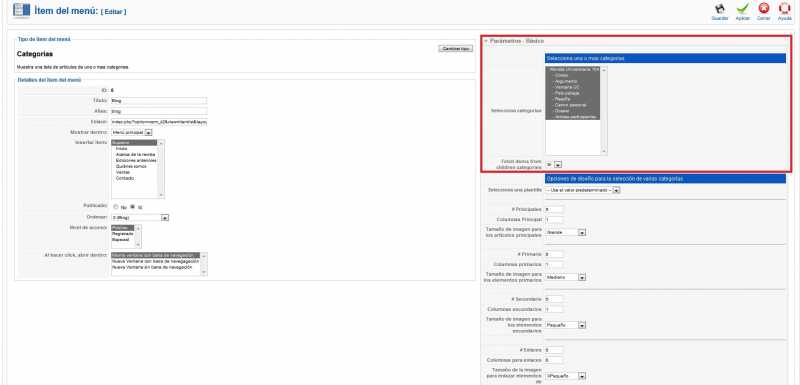
Task: Click the menu item page icon beside title
Action: point(21,10)
